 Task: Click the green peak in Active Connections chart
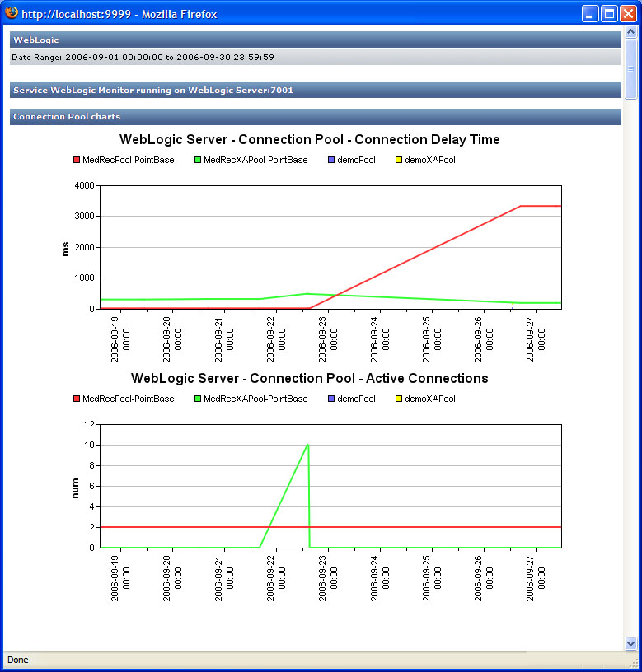[x=308, y=445]
